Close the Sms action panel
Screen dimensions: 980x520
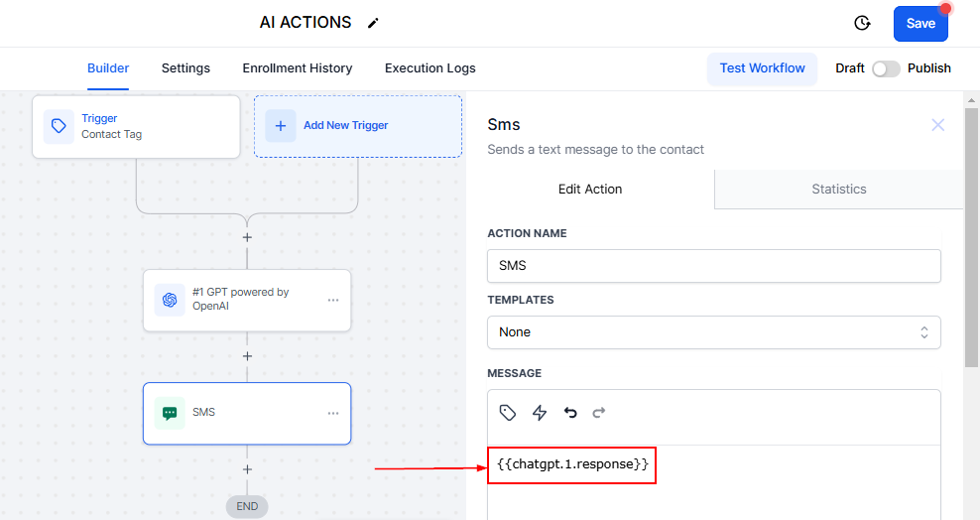[x=937, y=125]
